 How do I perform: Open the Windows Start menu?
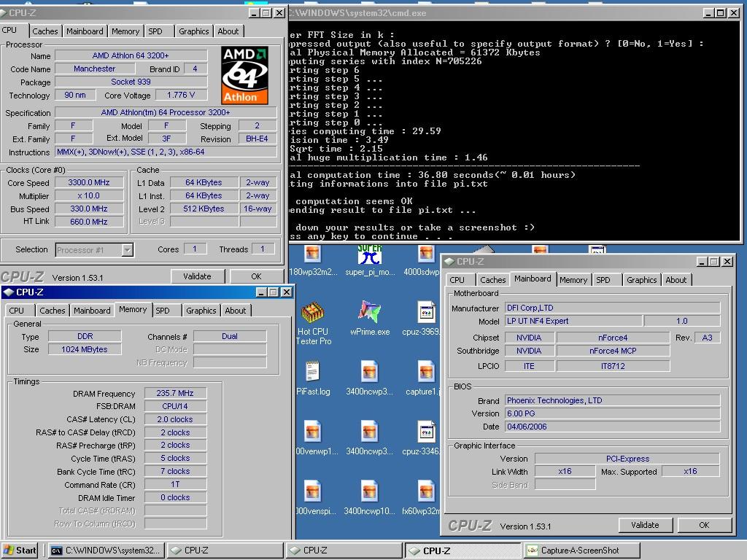tap(20, 551)
